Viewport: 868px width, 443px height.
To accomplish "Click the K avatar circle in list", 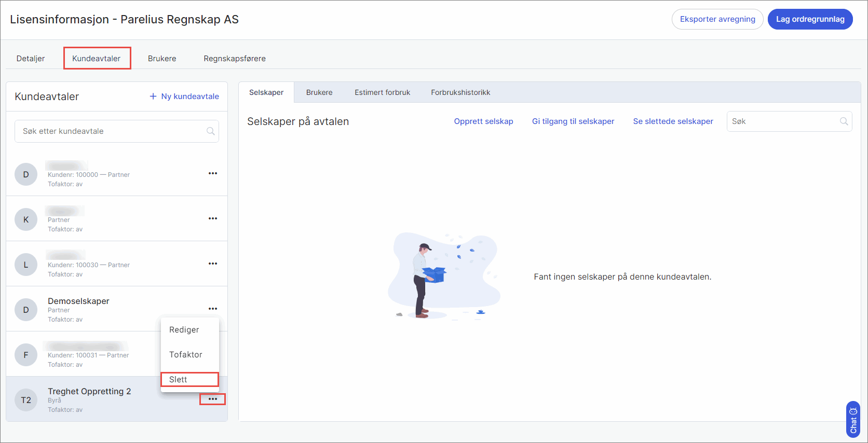I will (26, 219).
